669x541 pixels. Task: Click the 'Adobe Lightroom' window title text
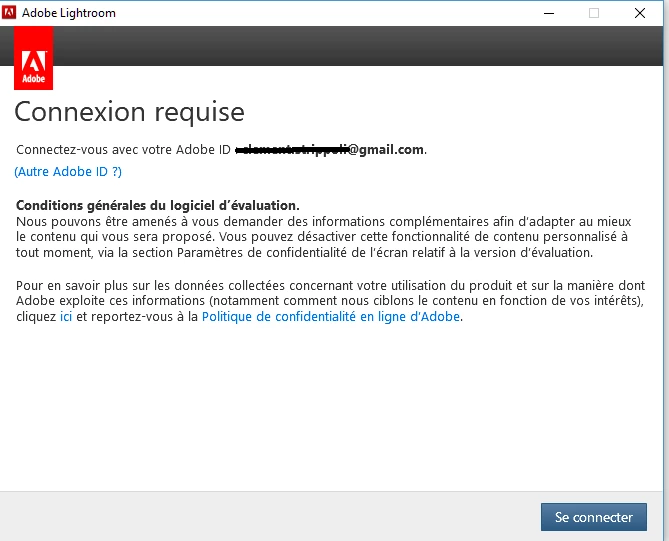pos(69,13)
